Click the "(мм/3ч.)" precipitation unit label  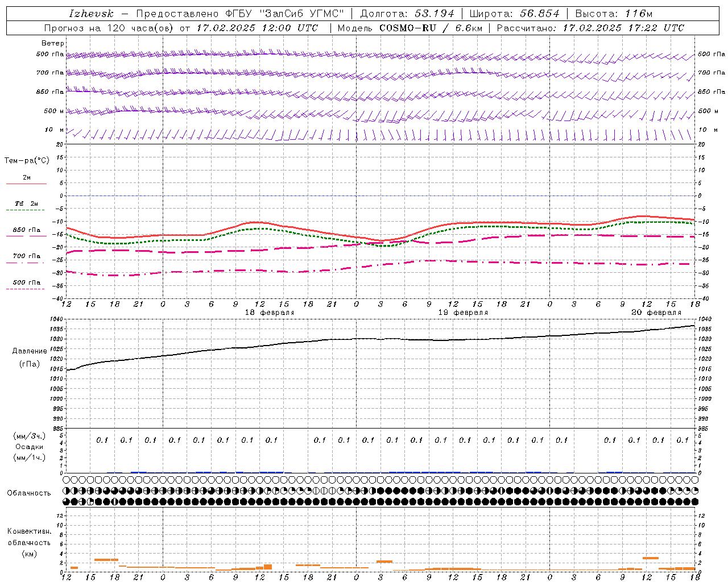click(30, 436)
